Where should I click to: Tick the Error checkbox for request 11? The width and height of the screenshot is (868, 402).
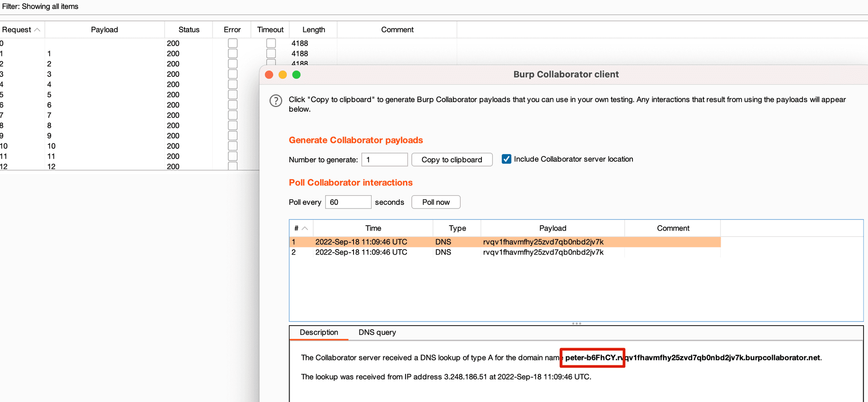click(x=233, y=156)
